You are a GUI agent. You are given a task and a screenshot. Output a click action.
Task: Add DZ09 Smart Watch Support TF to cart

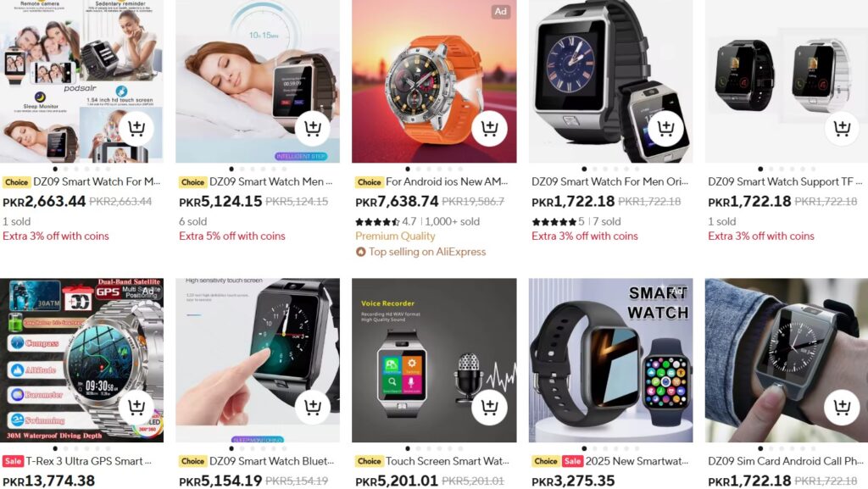[842, 128]
